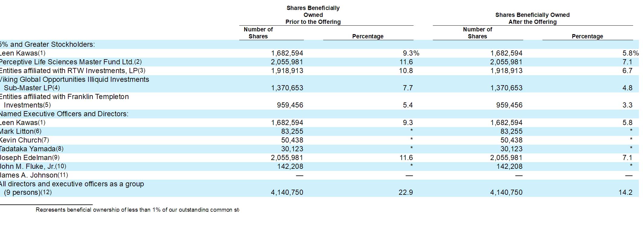Click the 3.3 after-offering percentage
Viewport: 644px width, 231px height.
coord(627,105)
